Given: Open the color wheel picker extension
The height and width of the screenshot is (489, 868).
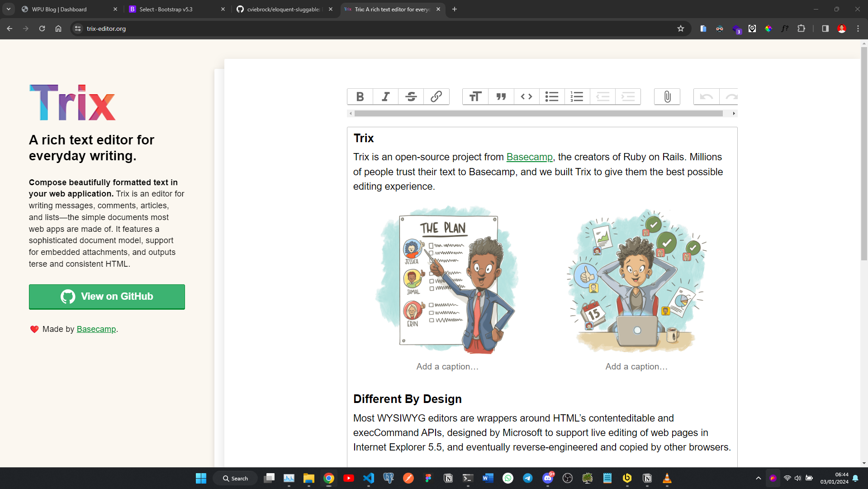Looking at the screenshot, I should pyautogui.click(x=768, y=29).
